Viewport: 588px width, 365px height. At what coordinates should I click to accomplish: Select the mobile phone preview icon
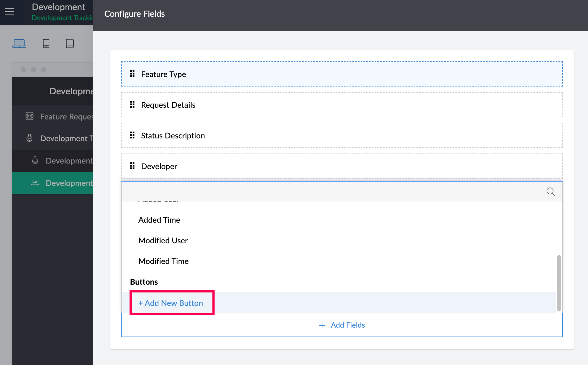pyautogui.click(x=46, y=43)
